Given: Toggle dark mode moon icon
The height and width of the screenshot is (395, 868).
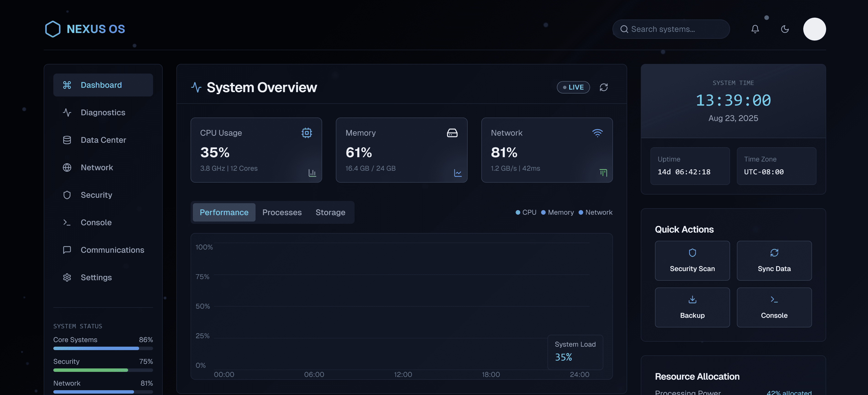Looking at the screenshot, I should (784, 29).
